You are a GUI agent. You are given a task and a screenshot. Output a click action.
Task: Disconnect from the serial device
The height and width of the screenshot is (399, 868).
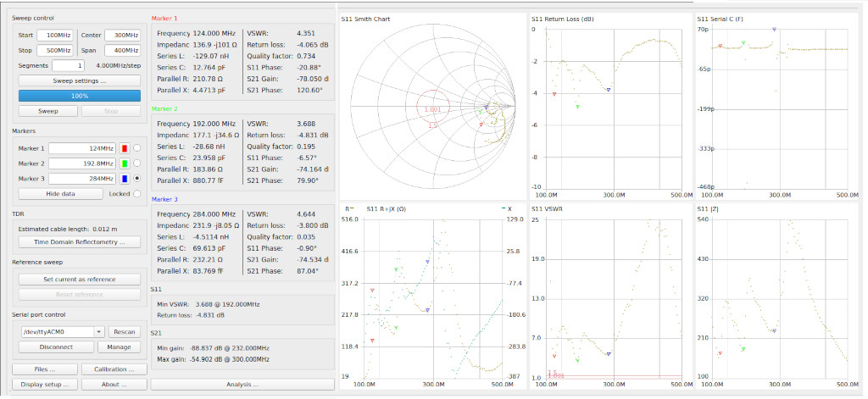55,347
